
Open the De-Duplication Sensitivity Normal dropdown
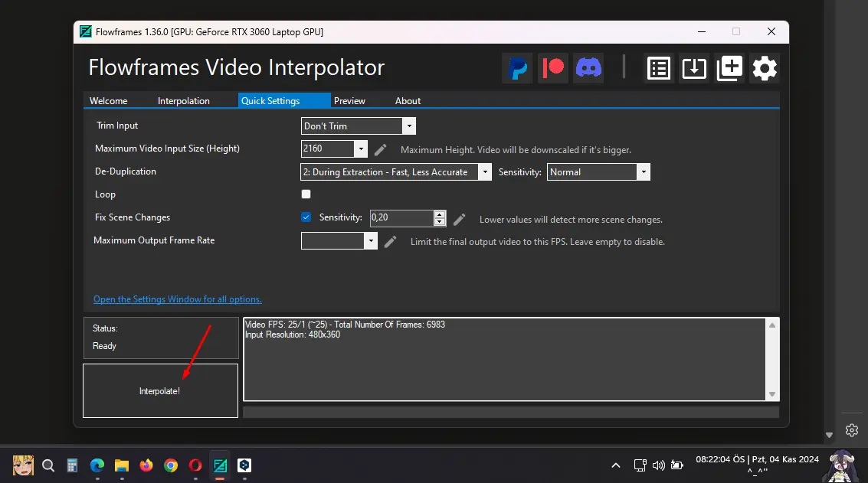click(x=644, y=172)
